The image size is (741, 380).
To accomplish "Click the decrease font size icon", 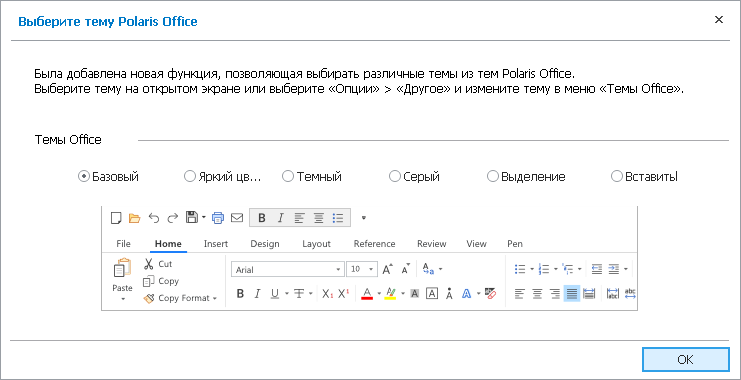I will (x=406, y=269).
